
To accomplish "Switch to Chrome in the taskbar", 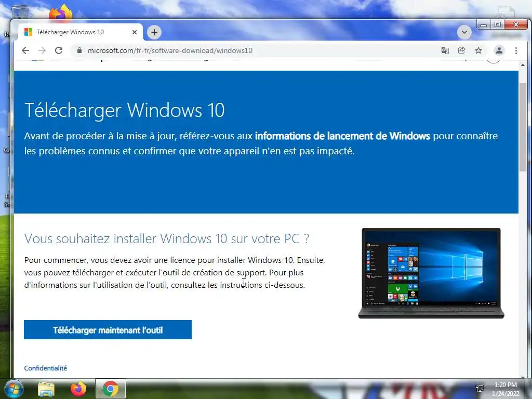I will pos(111,389).
